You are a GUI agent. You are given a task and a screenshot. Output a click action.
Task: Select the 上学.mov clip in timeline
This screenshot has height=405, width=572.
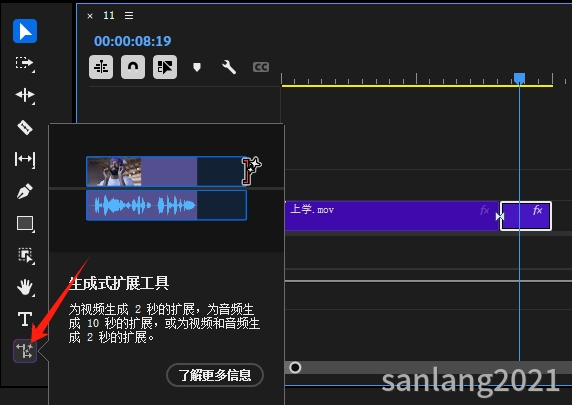(x=391, y=216)
